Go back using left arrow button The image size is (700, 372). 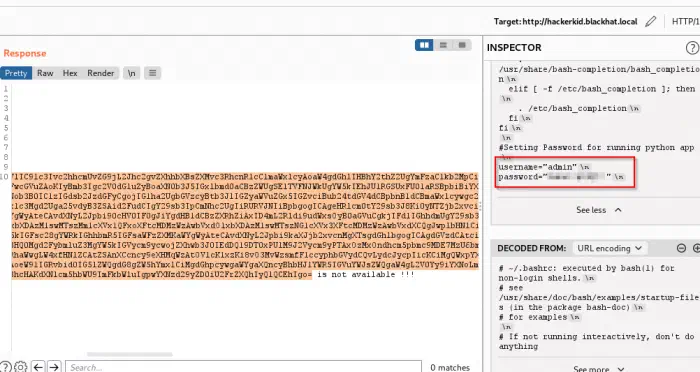tap(38, 367)
